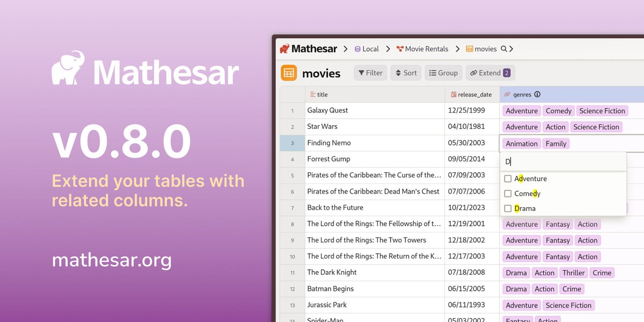The image size is (644, 322).
Task: Go to movies table breadcrumb link
Action: click(481, 49)
